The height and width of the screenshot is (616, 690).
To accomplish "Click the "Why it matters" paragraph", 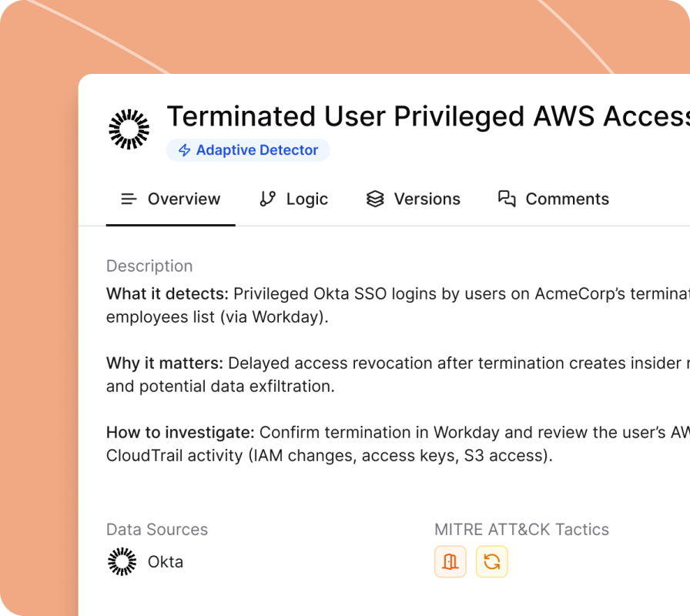I will click(x=385, y=374).
